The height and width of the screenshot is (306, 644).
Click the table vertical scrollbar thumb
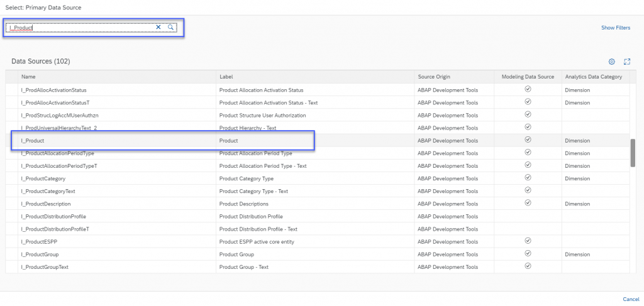tap(633, 153)
